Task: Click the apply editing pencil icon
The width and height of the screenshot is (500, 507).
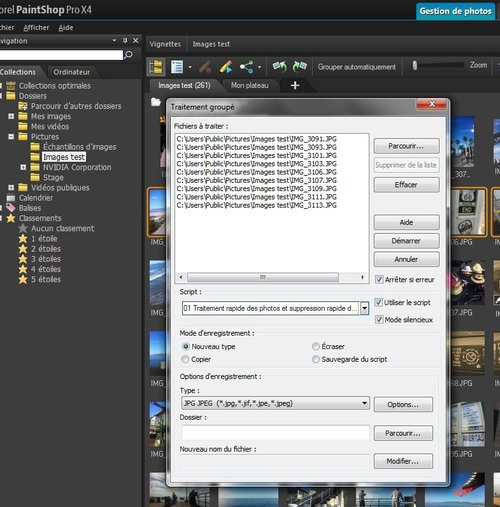Action: [226, 67]
